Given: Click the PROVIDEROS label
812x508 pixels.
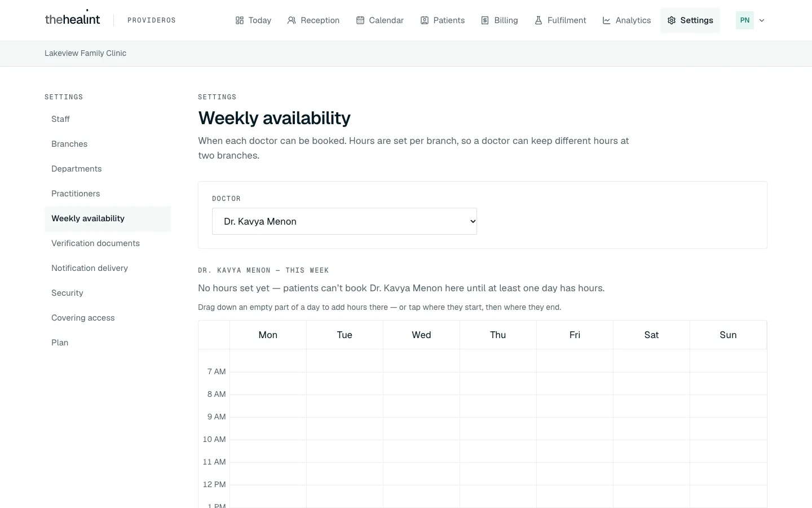Looking at the screenshot, I should [x=152, y=20].
